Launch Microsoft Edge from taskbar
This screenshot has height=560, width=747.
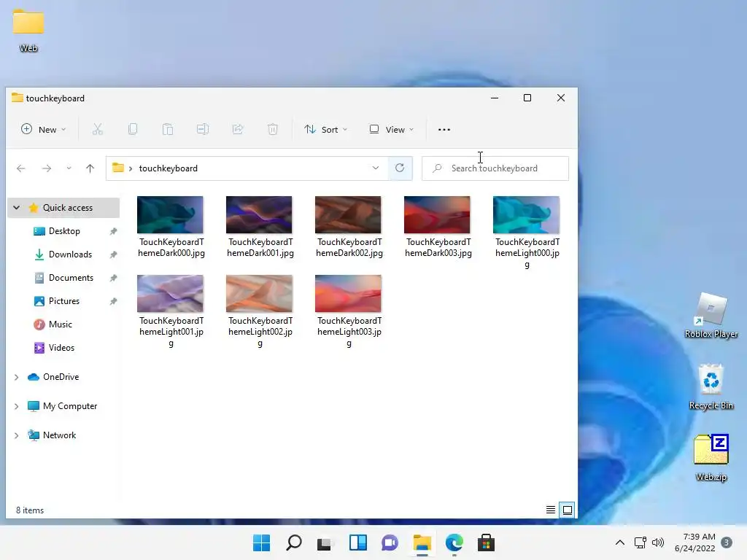[454, 542]
